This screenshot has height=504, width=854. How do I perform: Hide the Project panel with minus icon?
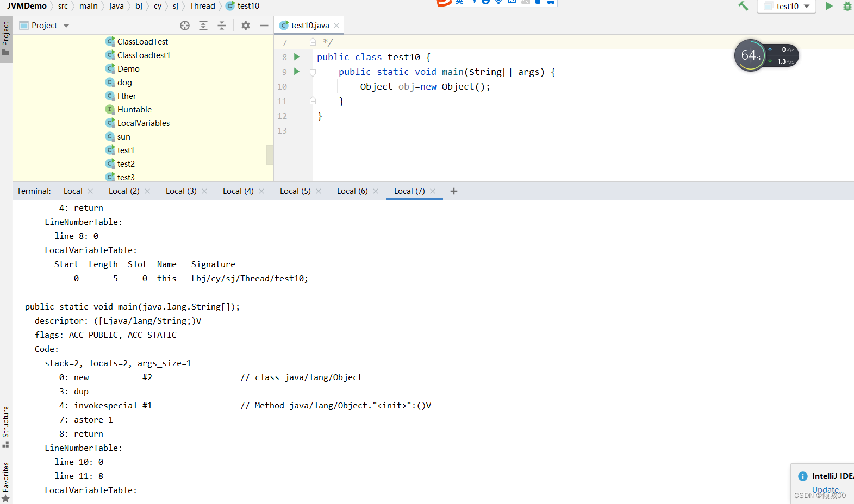(264, 26)
